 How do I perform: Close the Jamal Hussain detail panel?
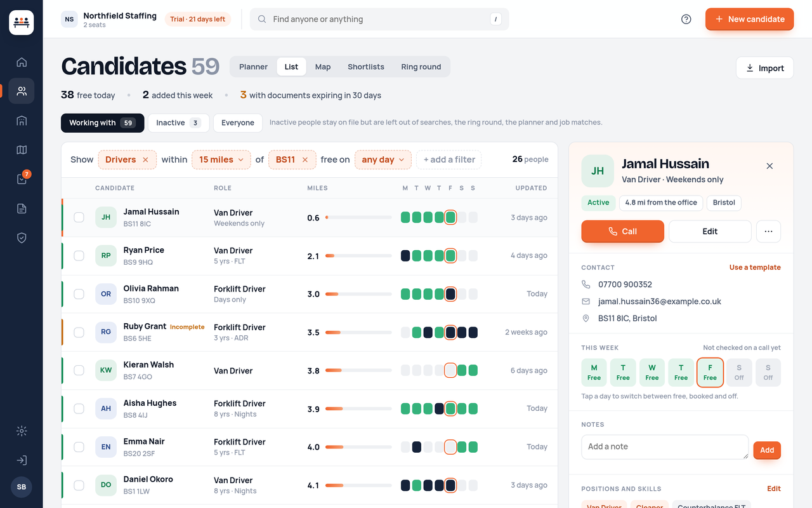[769, 166]
